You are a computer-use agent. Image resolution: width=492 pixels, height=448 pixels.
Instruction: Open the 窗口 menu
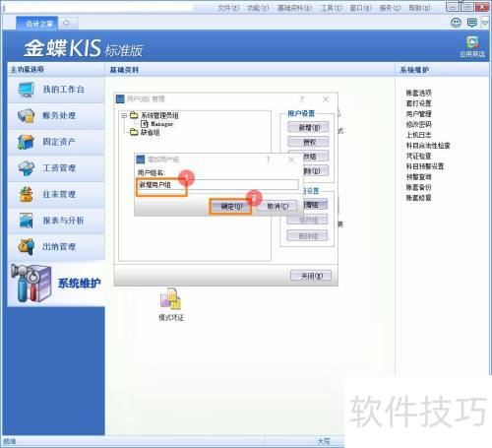[360, 8]
